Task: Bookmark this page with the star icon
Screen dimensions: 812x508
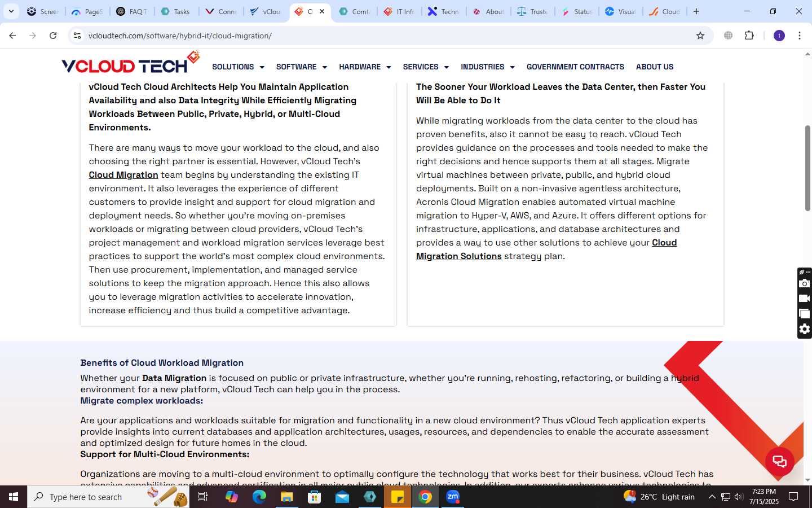Action: [700, 36]
